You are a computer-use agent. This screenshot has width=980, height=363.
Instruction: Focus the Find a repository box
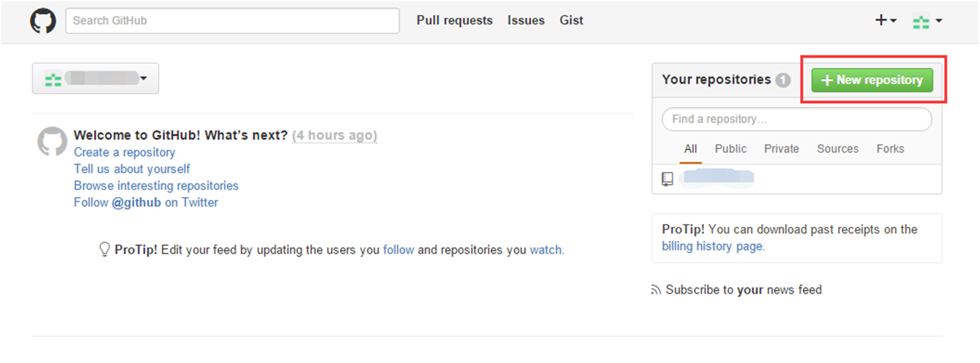tap(796, 119)
